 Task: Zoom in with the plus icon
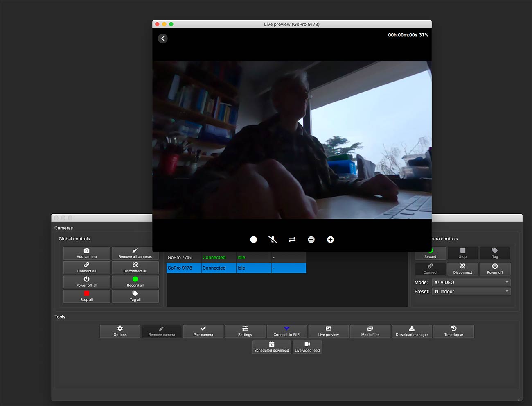330,240
